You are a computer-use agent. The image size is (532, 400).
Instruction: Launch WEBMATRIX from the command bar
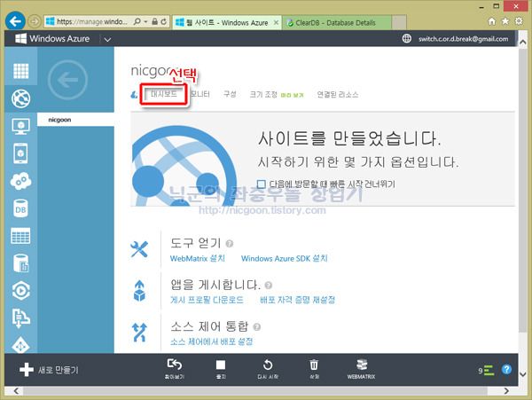click(x=362, y=369)
